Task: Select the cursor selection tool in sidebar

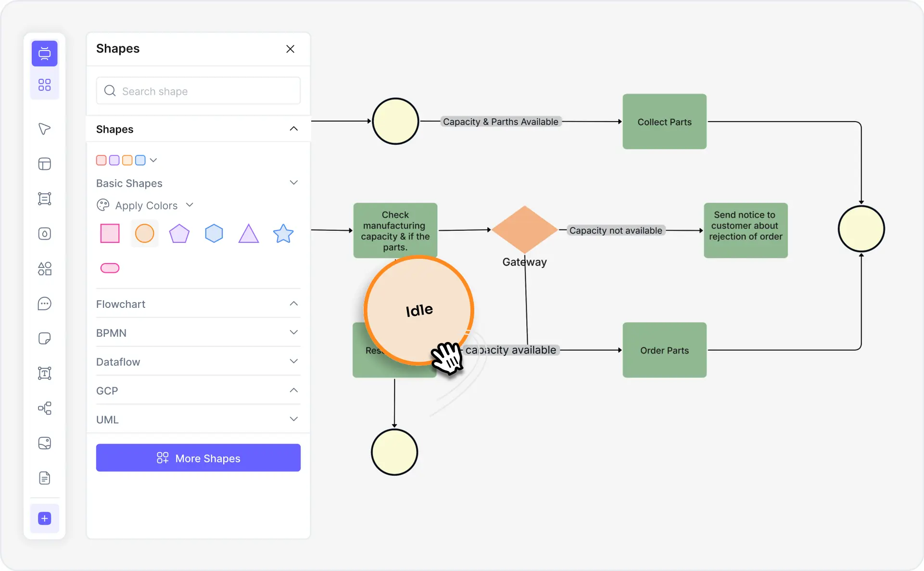Action: [45, 129]
